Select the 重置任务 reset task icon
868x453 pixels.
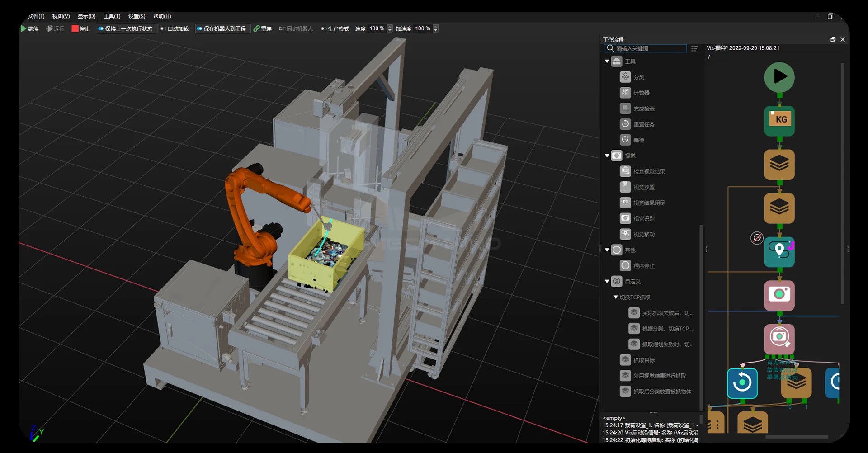click(x=625, y=124)
